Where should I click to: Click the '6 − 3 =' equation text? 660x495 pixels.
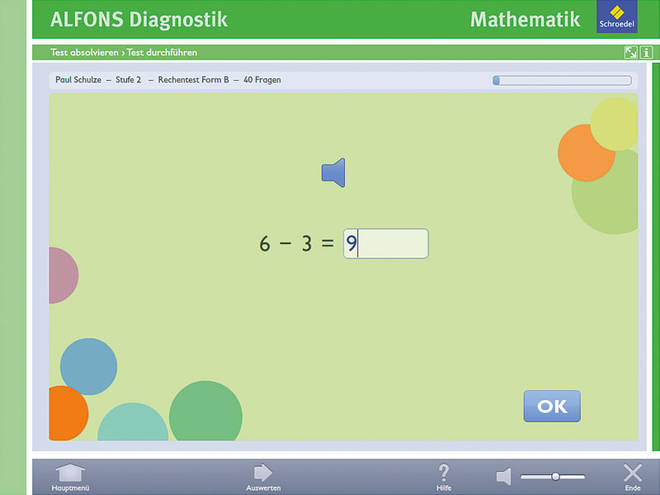[297, 244]
